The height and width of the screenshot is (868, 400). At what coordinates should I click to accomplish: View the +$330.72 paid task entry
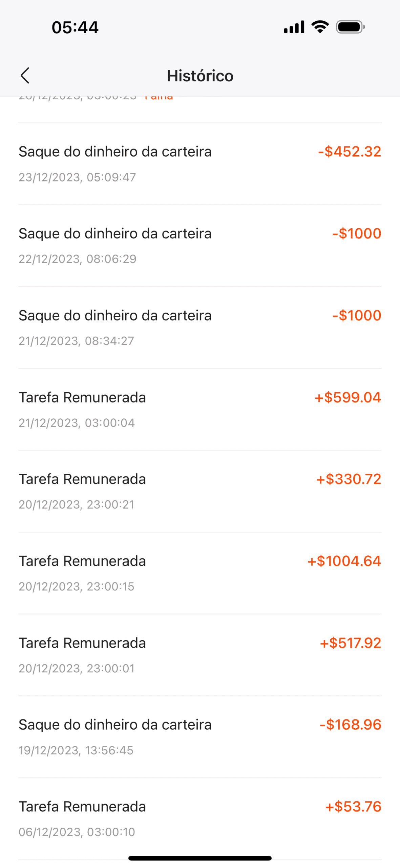[200, 491]
